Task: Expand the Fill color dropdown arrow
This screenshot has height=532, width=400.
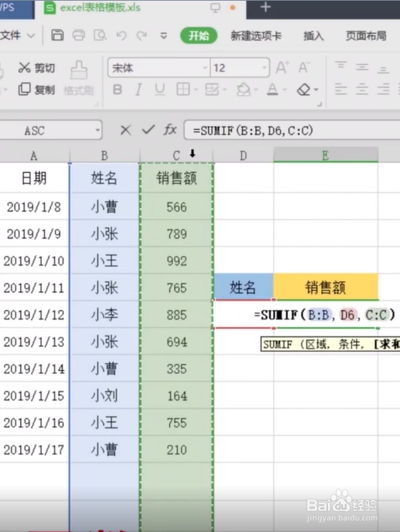Action: pyautogui.click(x=256, y=90)
